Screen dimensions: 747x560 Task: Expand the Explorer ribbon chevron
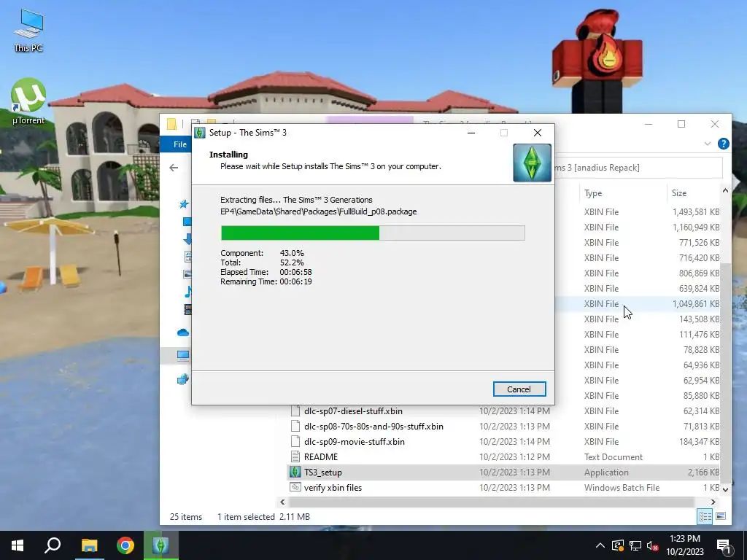point(708,144)
